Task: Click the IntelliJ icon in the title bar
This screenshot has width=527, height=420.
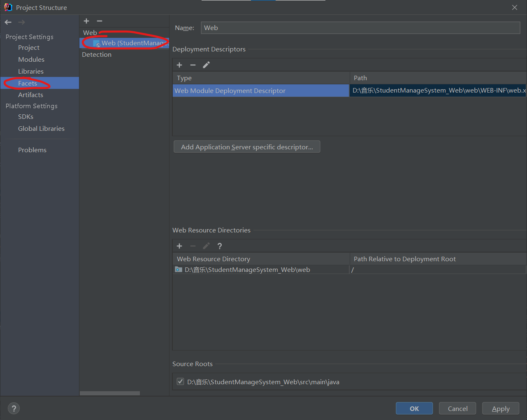Action: pyautogui.click(x=8, y=7)
